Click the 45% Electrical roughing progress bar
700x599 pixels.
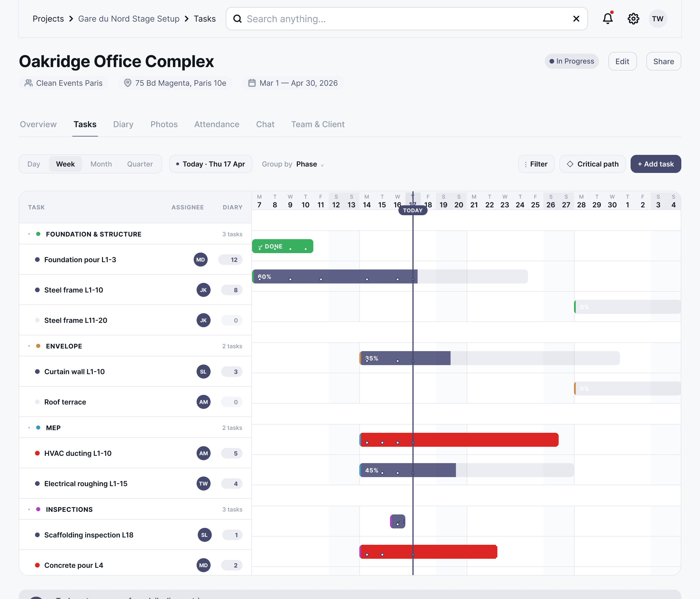tap(467, 470)
